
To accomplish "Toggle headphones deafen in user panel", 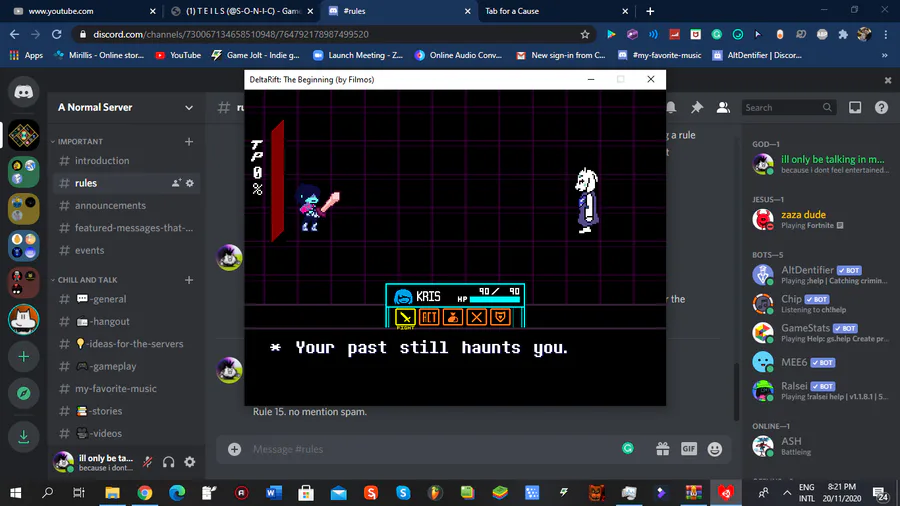I will click(x=168, y=461).
